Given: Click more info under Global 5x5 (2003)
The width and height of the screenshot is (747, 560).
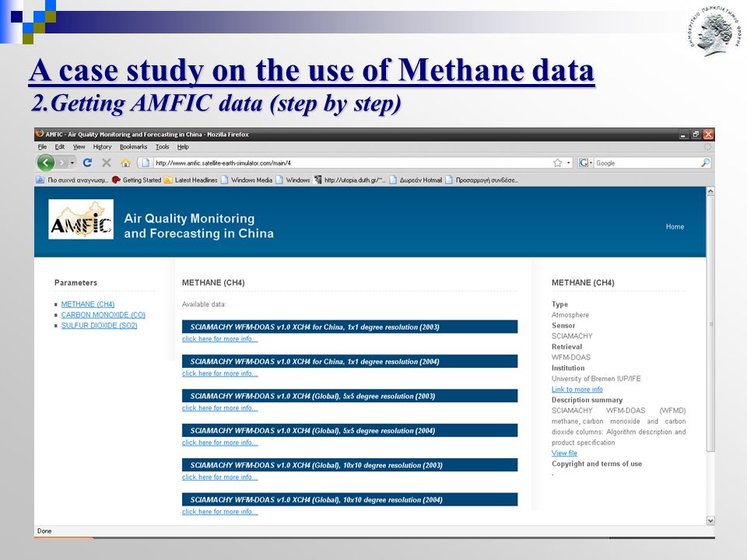Looking at the screenshot, I should [x=219, y=408].
